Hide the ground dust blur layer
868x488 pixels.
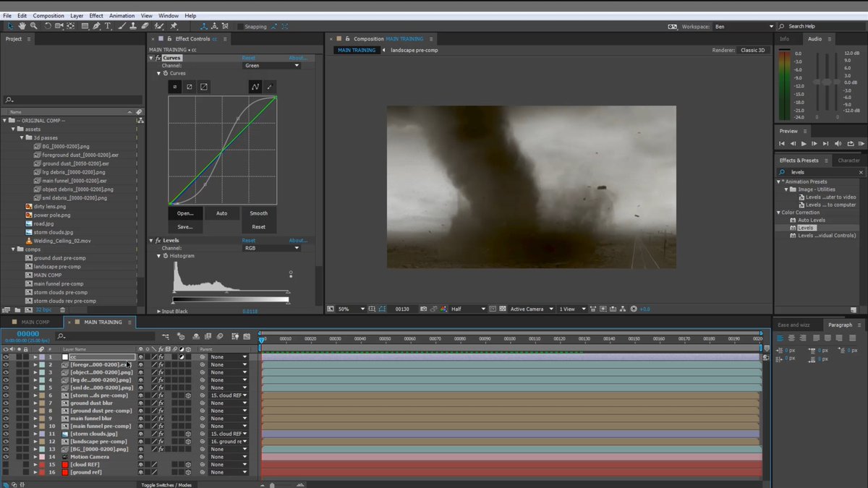pyautogui.click(x=6, y=403)
